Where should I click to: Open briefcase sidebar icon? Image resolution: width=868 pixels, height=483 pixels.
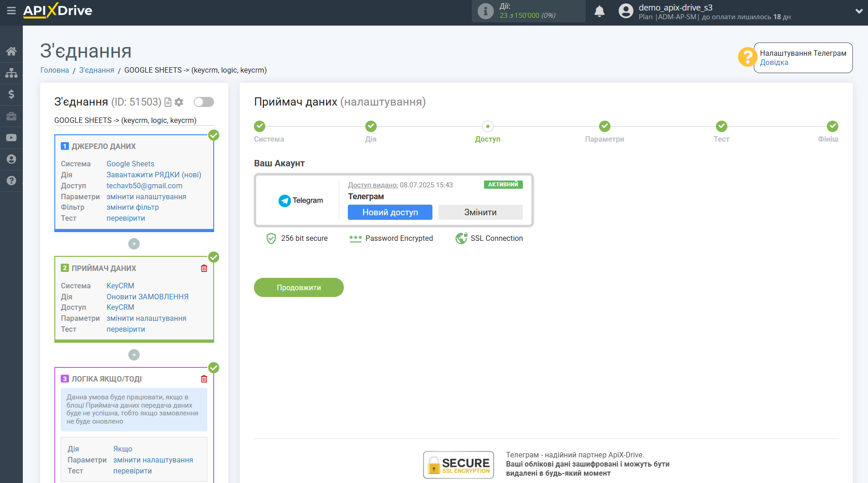11,116
